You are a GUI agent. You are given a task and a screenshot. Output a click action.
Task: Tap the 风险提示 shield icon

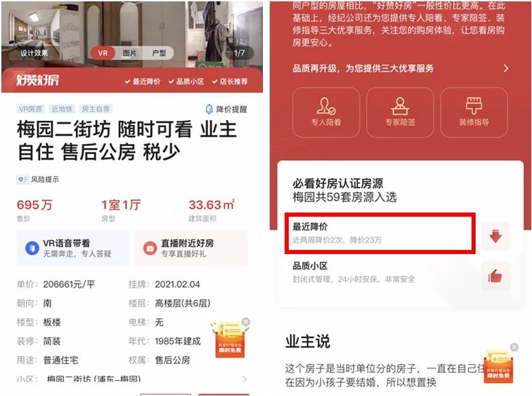click(x=22, y=179)
